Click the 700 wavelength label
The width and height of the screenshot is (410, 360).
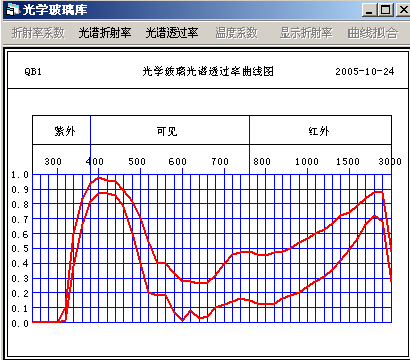pyautogui.click(x=220, y=162)
